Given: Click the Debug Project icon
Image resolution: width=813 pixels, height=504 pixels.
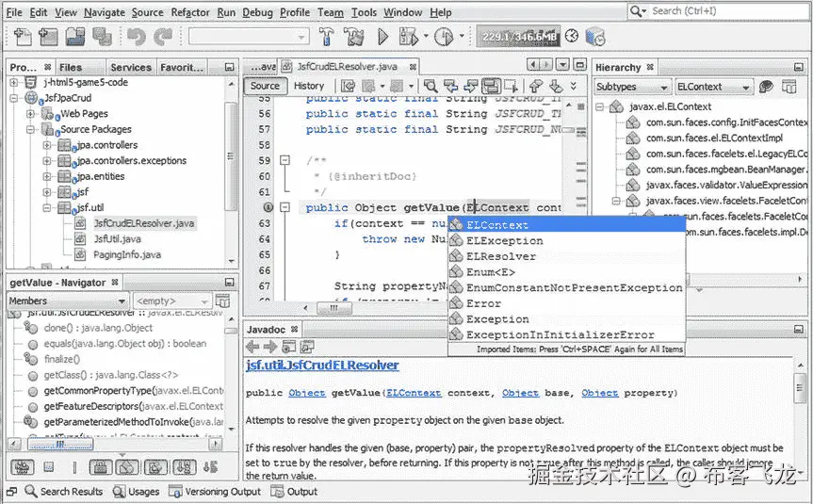Looking at the screenshot, I should [x=409, y=37].
